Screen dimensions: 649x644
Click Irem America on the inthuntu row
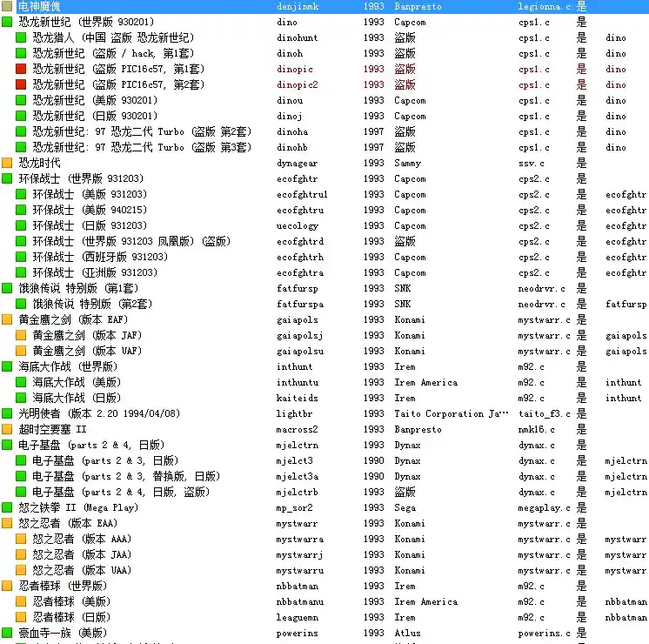[425, 382]
